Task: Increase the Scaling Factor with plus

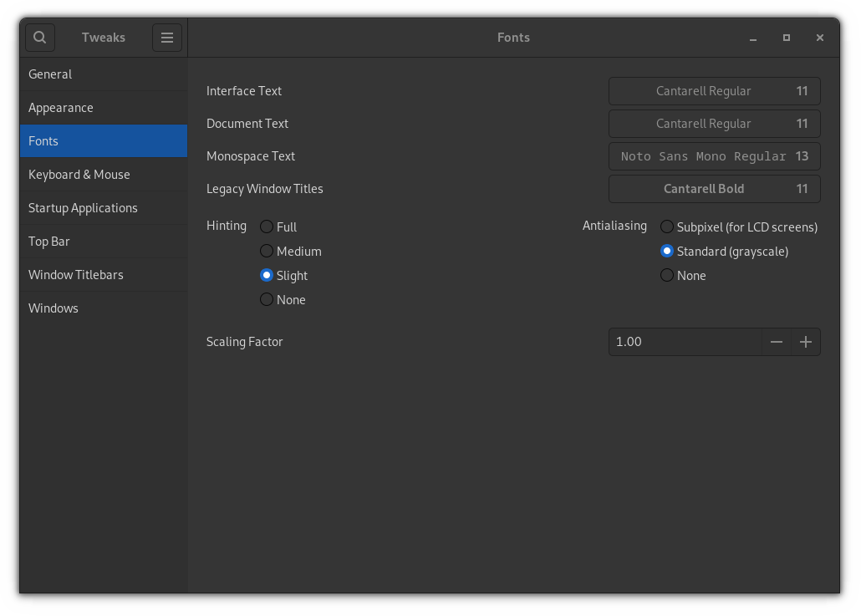Action: (806, 342)
